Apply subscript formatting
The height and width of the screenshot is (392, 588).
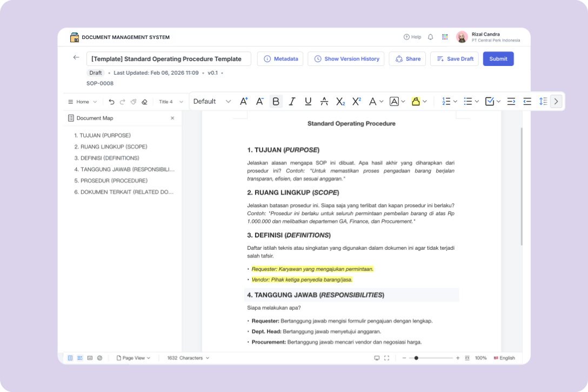[x=340, y=101]
